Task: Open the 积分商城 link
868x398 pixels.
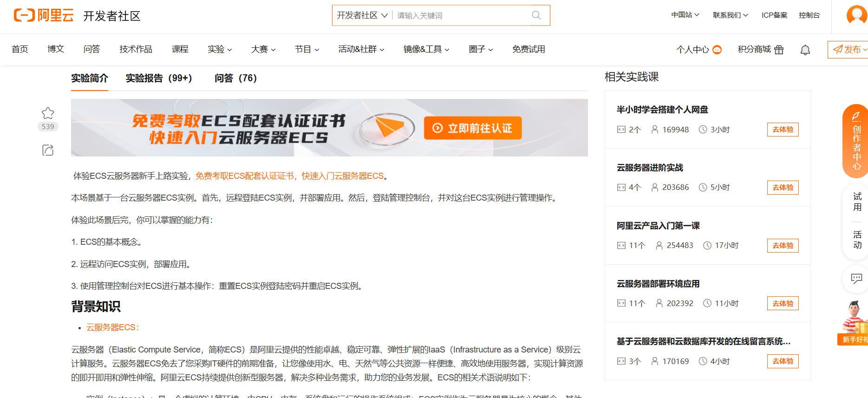Action: (754, 50)
